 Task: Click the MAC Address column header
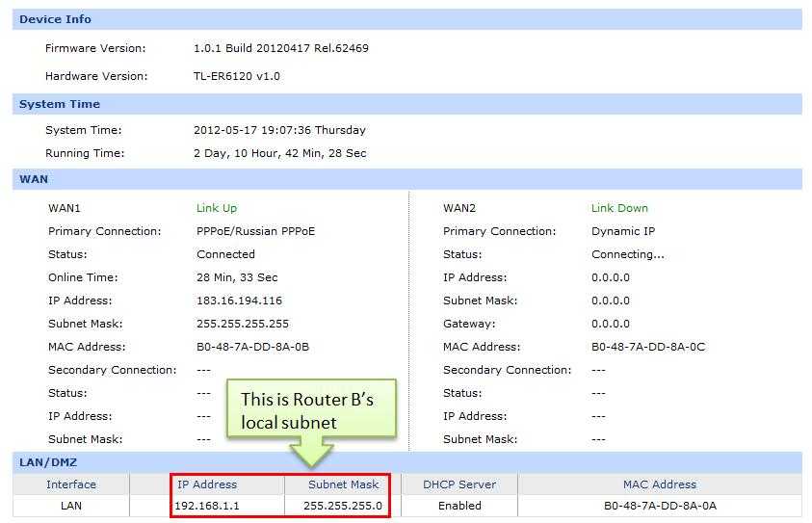[660, 484]
